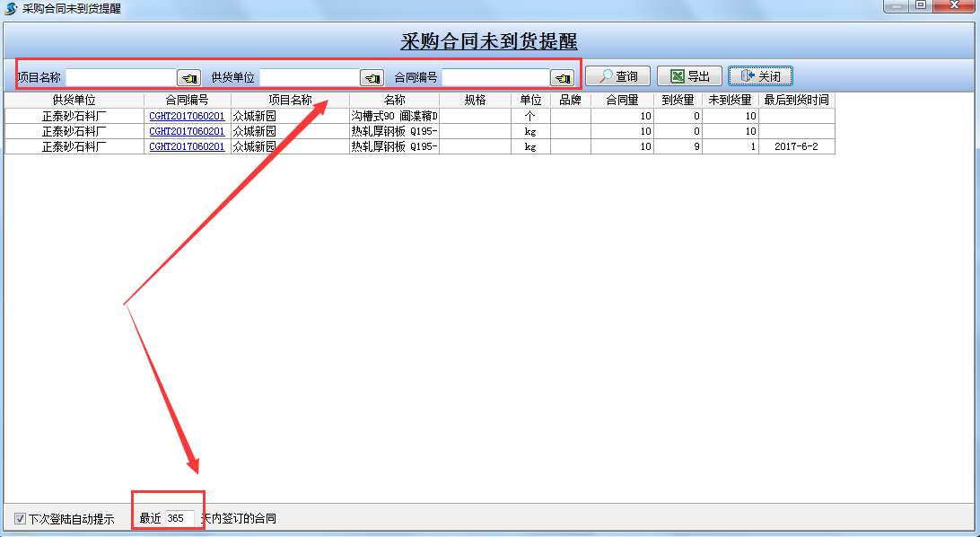This screenshot has width=980, height=537.
Task: Focus the 合同编号 text input
Action: pyautogui.click(x=494, y=78)
